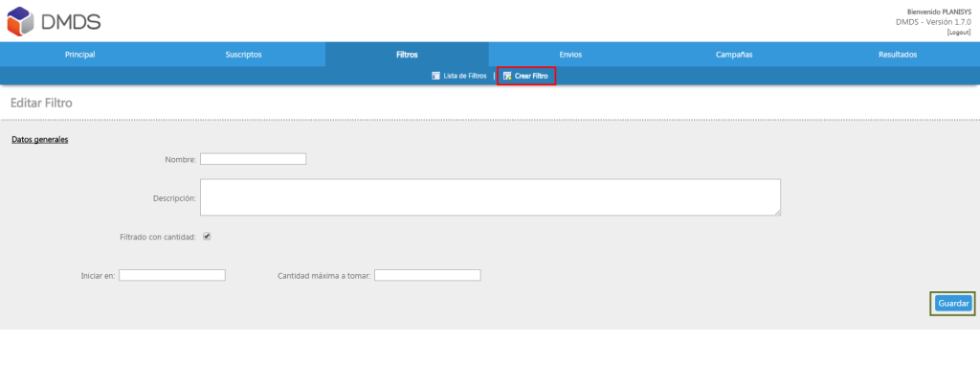Select the Filtros tab
The width and height of the screenshot is (980, 367).
407,55
